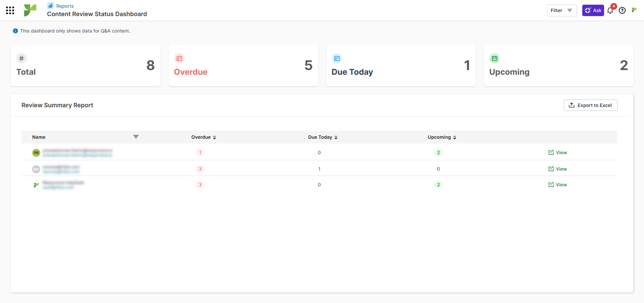The image size is (644, 303).
Task: Open the Reports breadcrumb link
Action: [65, 6]
